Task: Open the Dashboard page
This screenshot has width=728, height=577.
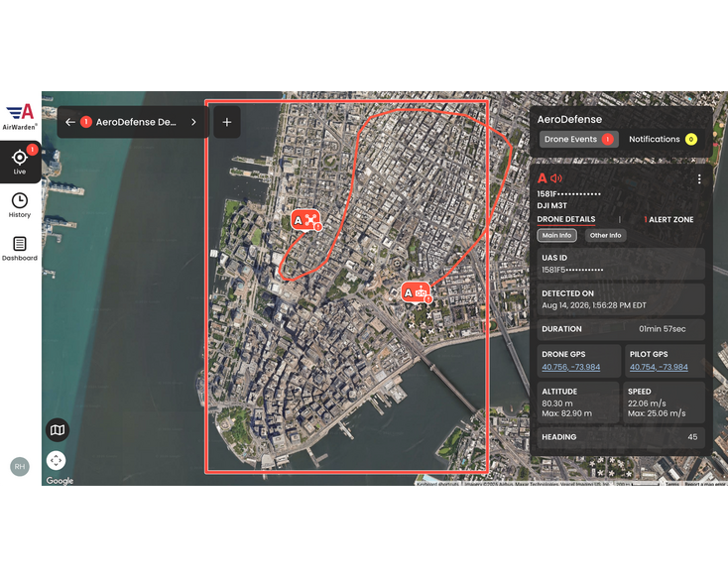Action: coord(20,248)
